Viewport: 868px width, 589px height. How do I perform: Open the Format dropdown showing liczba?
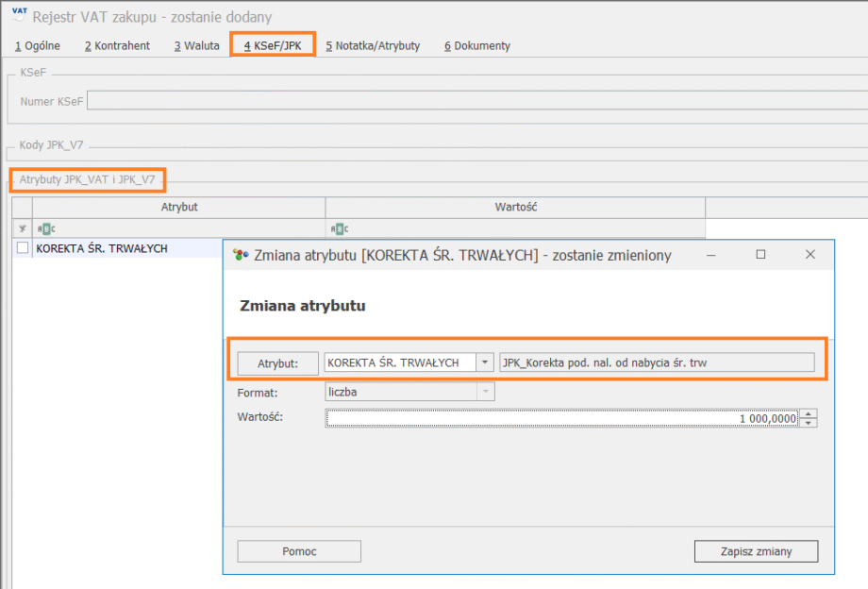pos(485,391)
